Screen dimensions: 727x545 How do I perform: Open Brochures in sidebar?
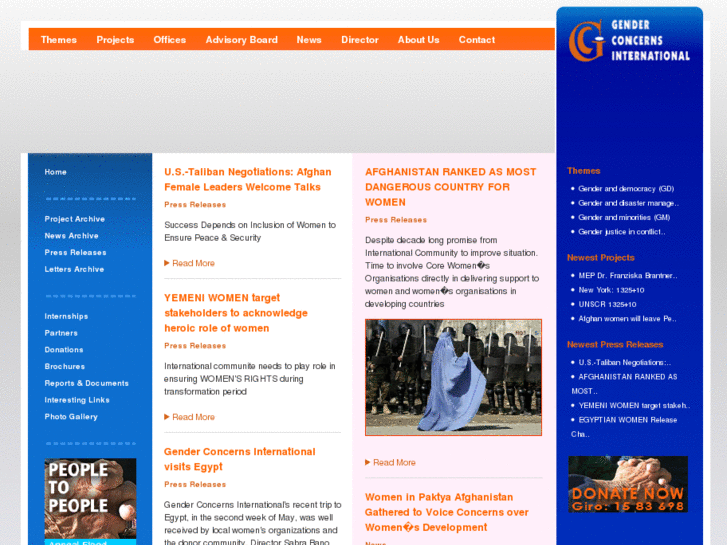(65, 366)
